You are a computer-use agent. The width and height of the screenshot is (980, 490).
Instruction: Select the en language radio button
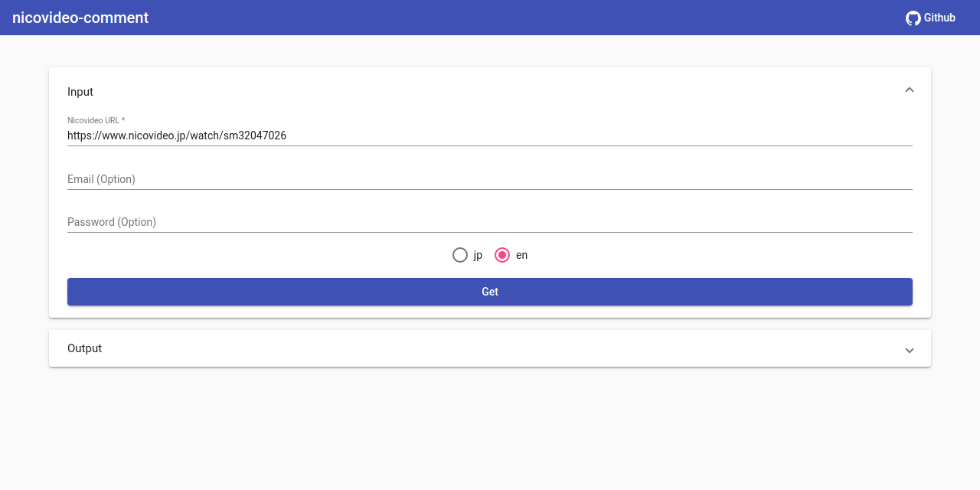tap(502, 254)
